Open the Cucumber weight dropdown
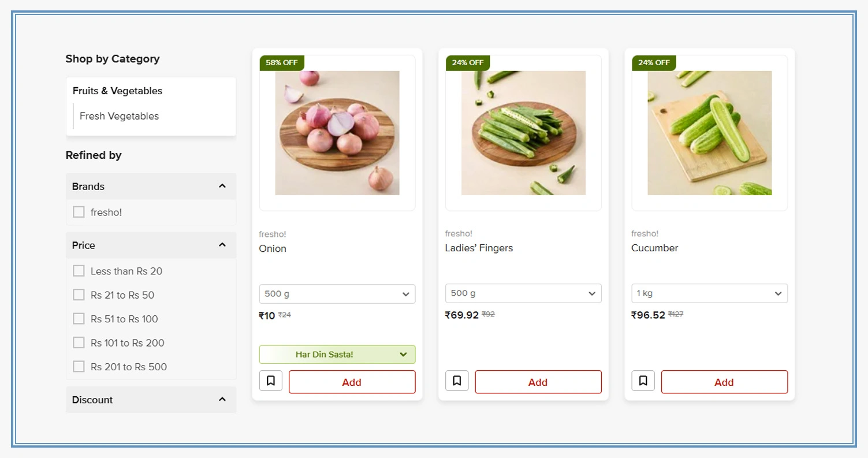 (x=709, y=293)
